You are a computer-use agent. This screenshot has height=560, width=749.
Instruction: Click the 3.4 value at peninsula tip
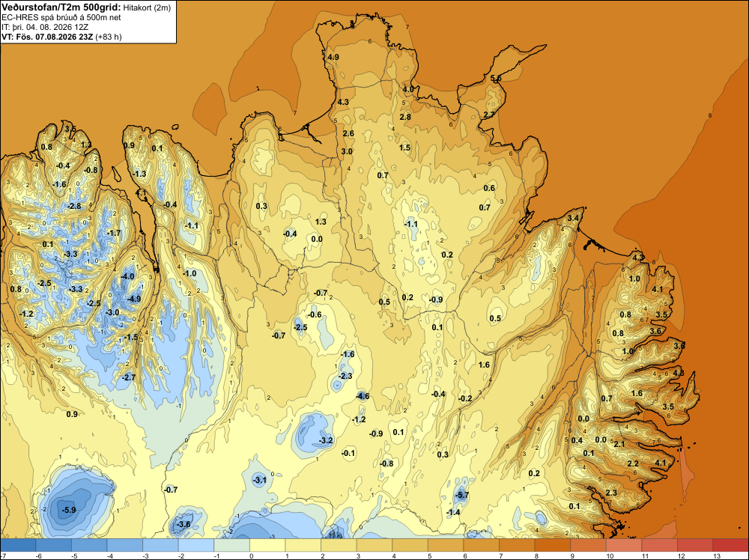click(573, 218)
